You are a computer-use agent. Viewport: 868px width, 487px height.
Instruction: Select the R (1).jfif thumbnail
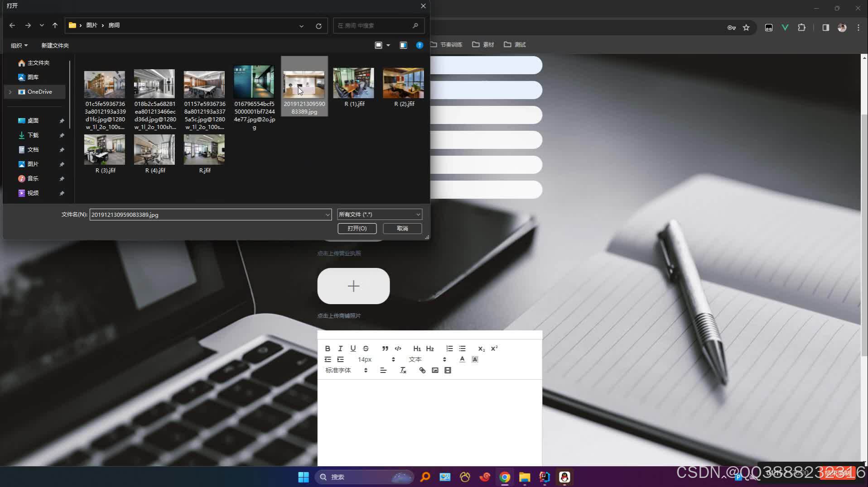tap(354, 83)
